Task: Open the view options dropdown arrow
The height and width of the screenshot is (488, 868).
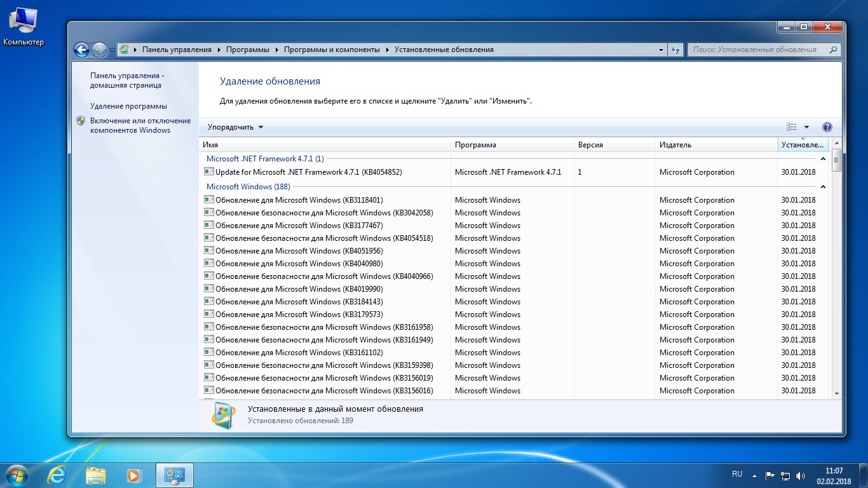Action: [807, 127]
